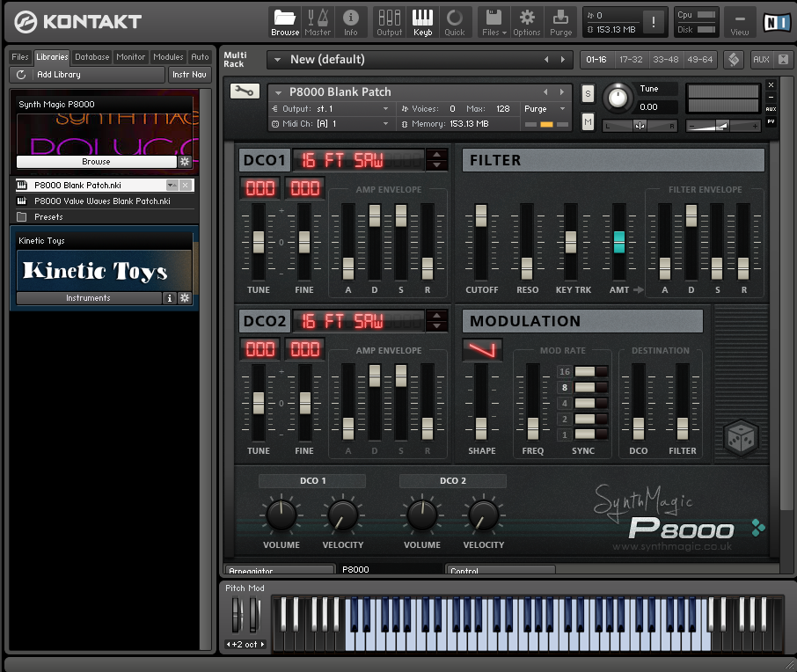Click the Add Library button
The height and width of the screenshot is (672, 797).
pyautogui.click(x=87, y=75)
